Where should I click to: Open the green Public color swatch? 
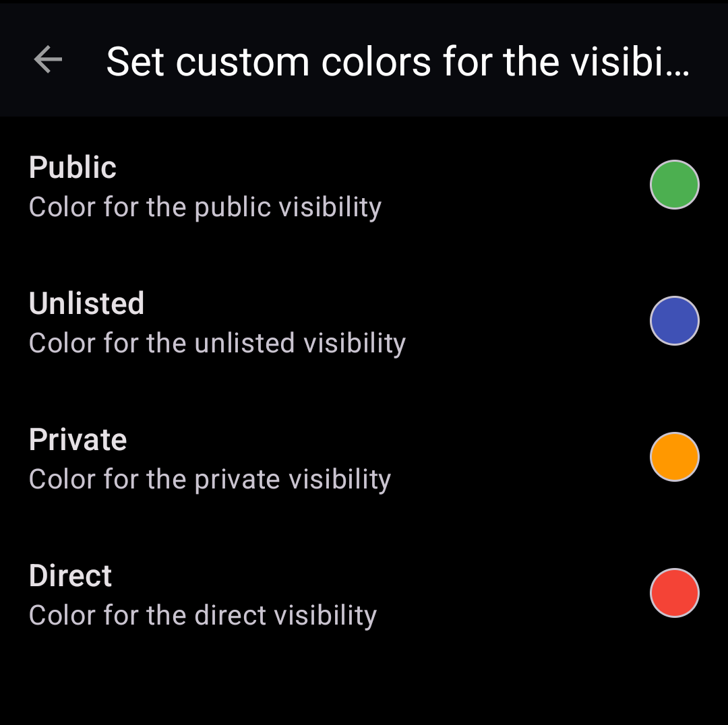(x=674, y=185)
